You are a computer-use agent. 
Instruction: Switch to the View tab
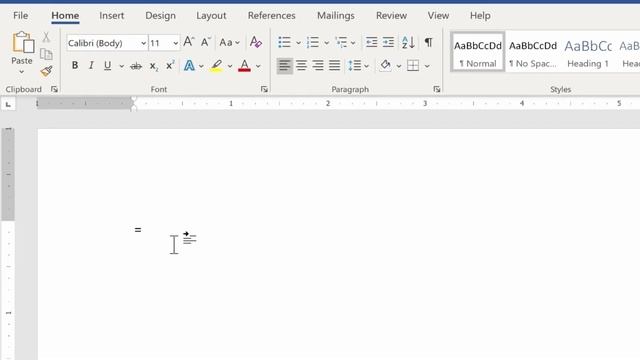(438, 16)
